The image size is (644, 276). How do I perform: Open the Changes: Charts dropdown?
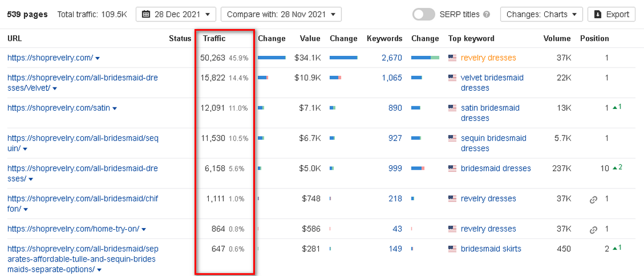click(541, 14)
